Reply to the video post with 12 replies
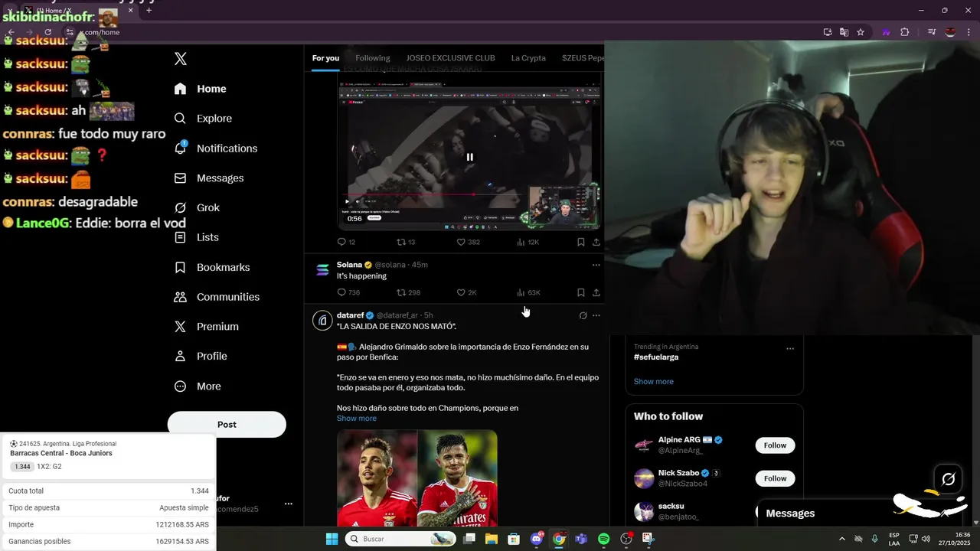980x551 pixels. (x=346, y=242)
